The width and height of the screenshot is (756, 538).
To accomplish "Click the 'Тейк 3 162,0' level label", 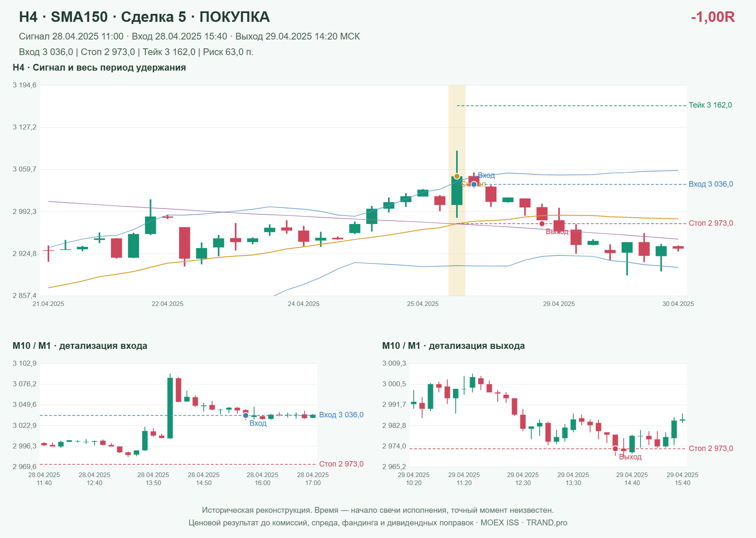I will pos(710,105).
